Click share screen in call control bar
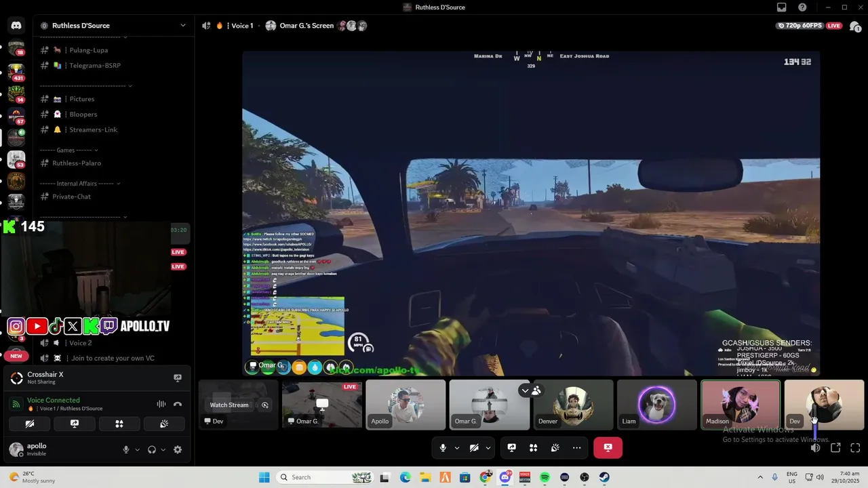This screenshot has width=868, height=488. [512, 447]
